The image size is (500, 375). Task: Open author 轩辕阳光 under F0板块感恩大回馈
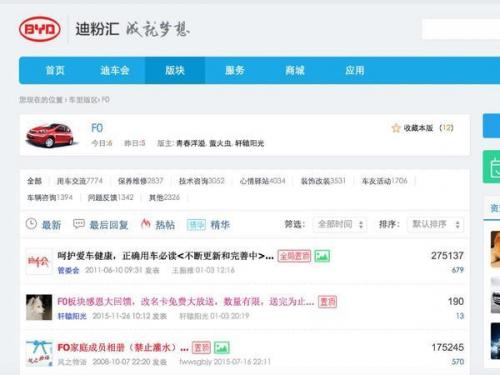72,316
